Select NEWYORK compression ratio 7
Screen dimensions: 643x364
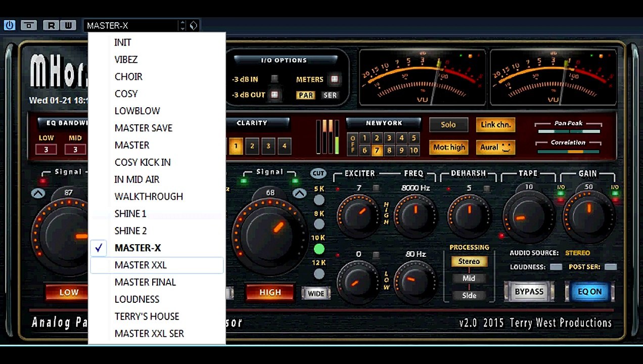click(377, 150)
